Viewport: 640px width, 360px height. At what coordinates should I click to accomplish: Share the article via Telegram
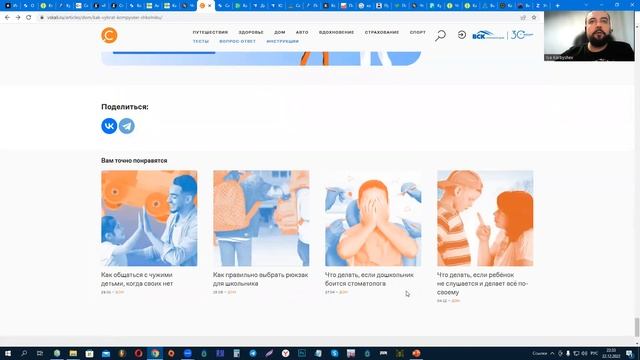[x=127, y=126]
